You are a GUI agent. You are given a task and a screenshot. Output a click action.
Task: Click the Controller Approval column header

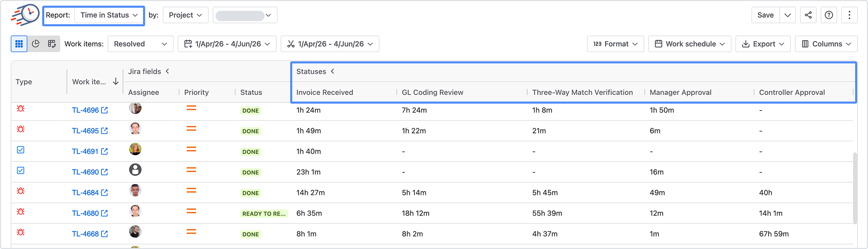(x=792, y=92)
